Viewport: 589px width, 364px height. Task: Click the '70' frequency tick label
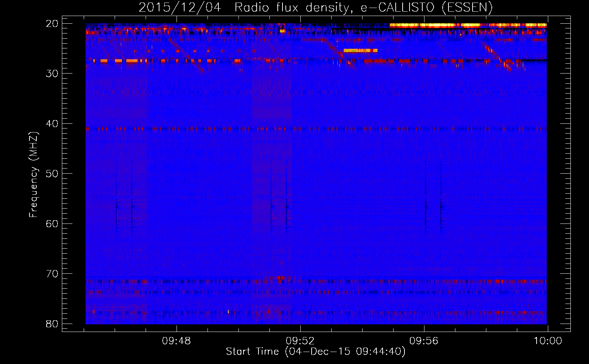click(52, 274)
